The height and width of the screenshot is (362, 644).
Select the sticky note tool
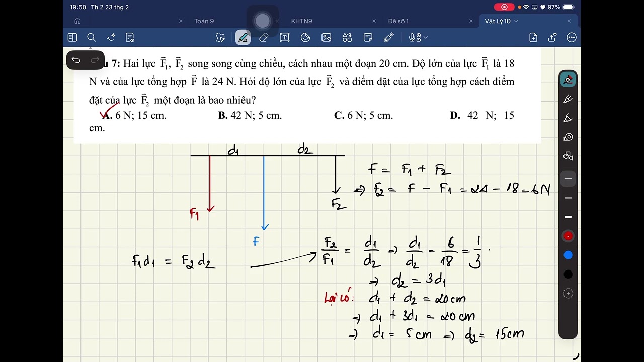(368, 37)
